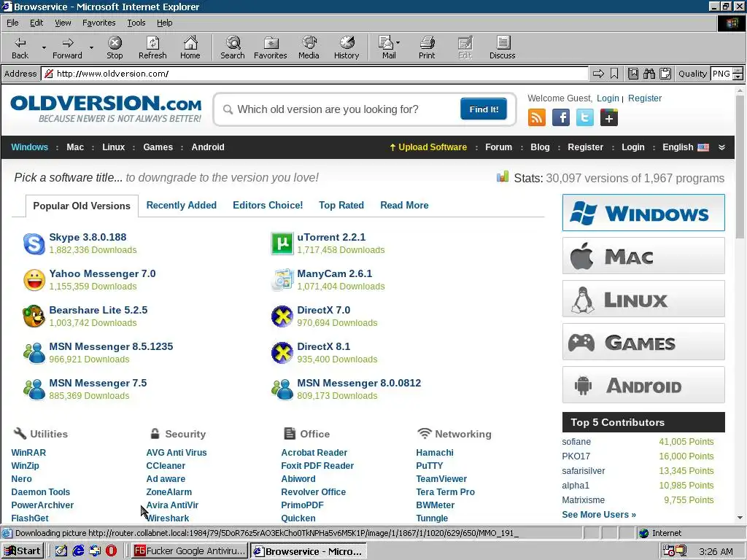
Task: Select the Linux platform banner
Action: [x=643, y=298]
